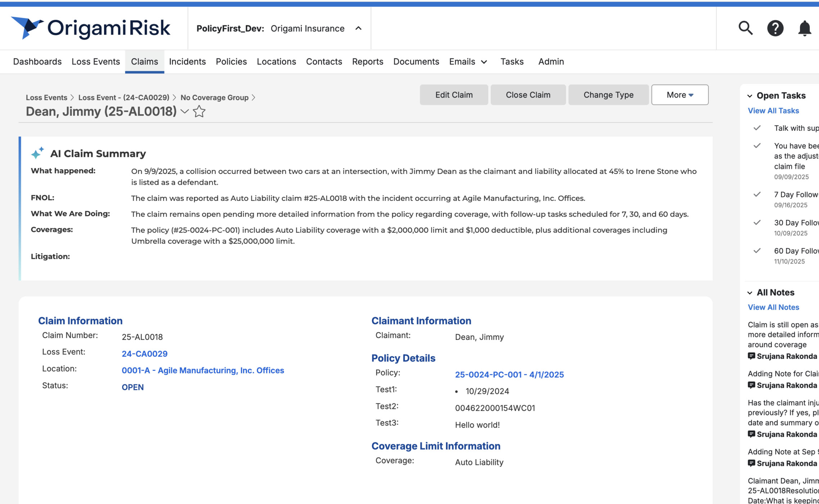Viewport: 819px width, 504px height.
Task: Open the notifications bell
Action: 804,28
